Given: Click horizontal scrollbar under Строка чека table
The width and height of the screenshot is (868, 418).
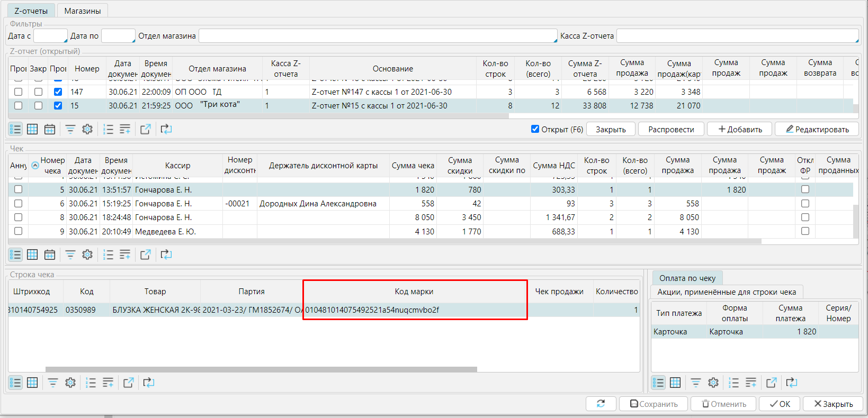Looking at the screenshot, I should click(x=261, y=369).
